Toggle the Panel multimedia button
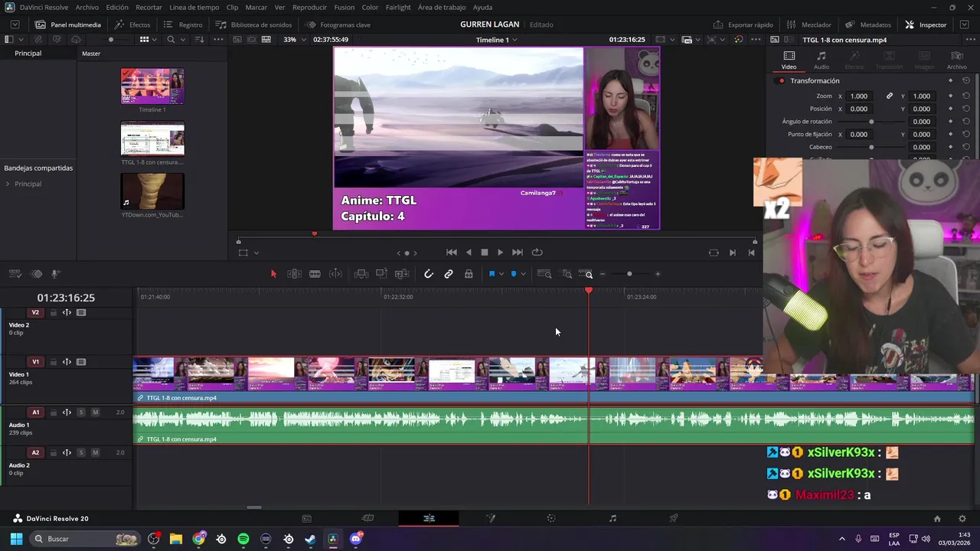The height and width of the screenshot is (551, 980). pos(67,24)
